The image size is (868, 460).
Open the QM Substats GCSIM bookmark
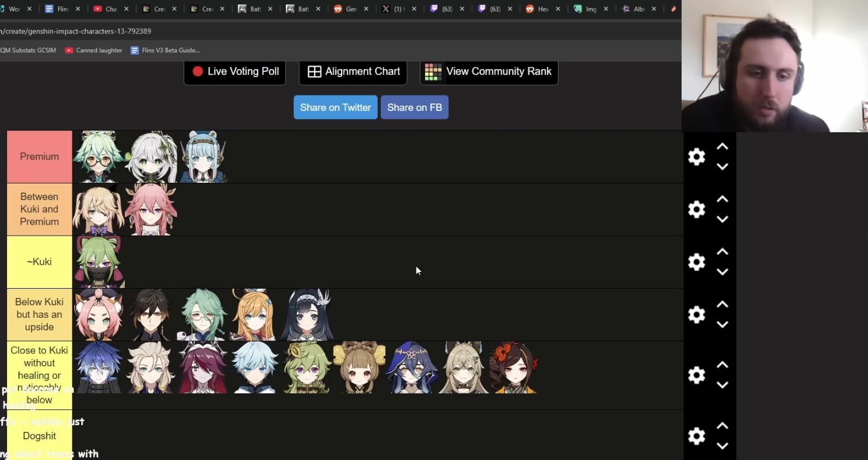(28, 51)
